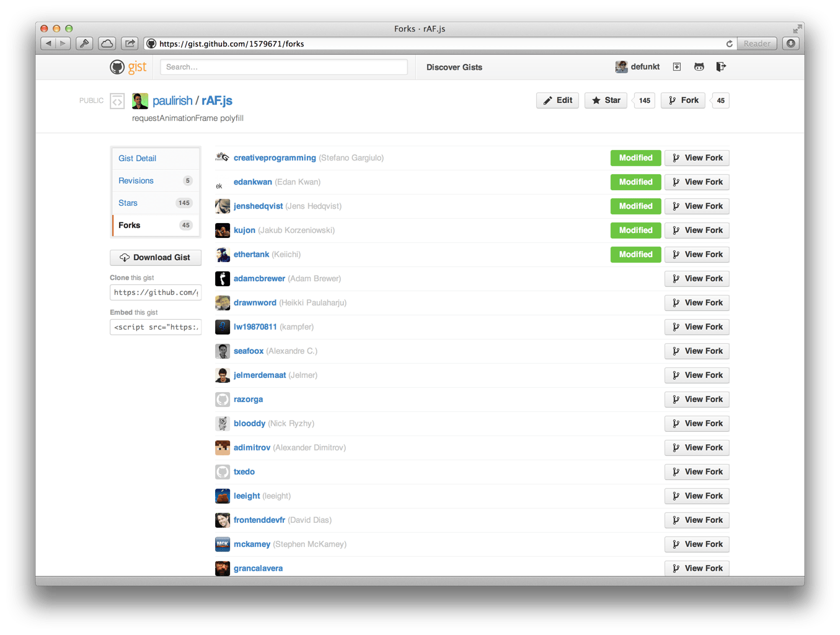Click the GitHub gist logo
This screenshot has height=635, width=840.
(128, 67)
